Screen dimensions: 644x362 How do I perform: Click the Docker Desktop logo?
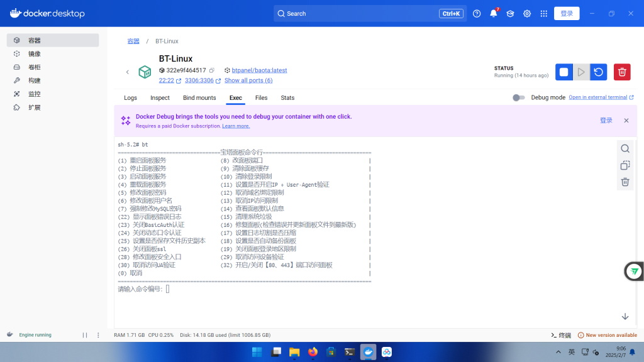click(x=47, y=14)
